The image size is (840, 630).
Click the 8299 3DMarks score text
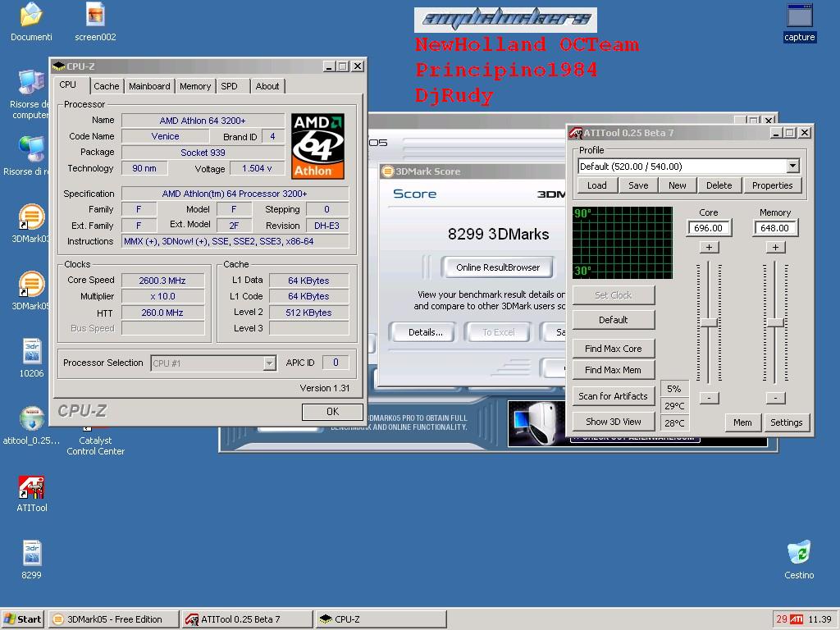(498, 234)
